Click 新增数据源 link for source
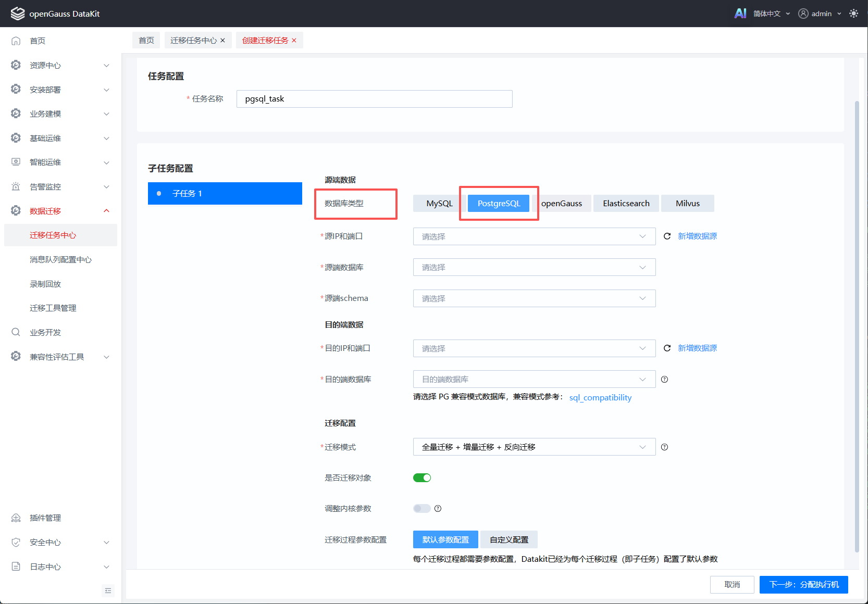868x604 pixels. pos(697,236)
